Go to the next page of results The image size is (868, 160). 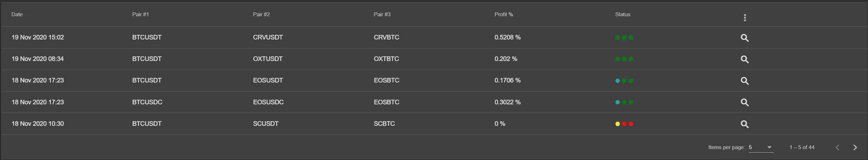point(855,147)
